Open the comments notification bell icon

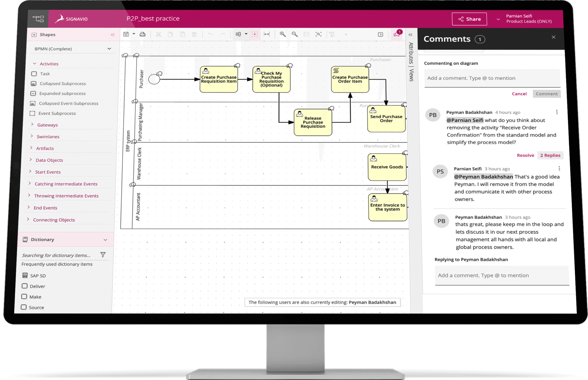[x=396, y=34]
